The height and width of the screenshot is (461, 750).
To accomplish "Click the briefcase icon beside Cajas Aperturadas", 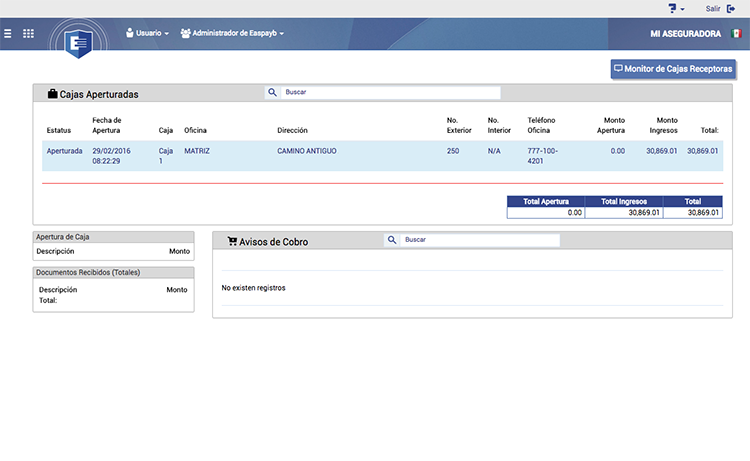I will pos(52,94).
